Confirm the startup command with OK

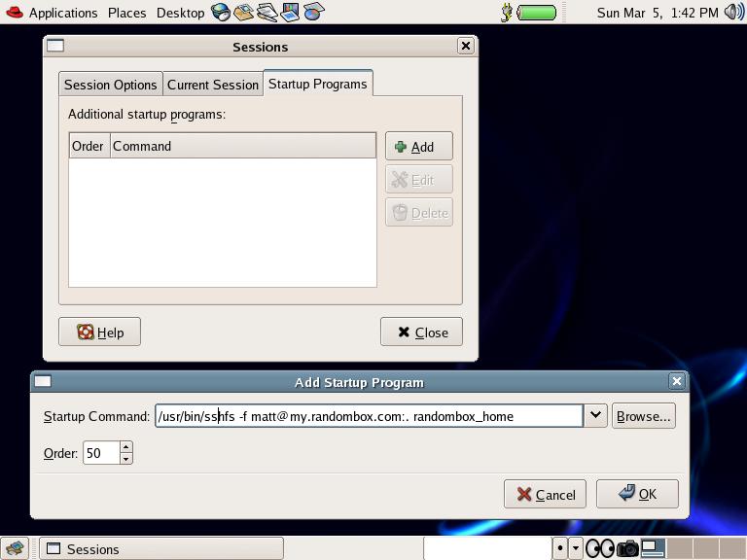point(637,494)
